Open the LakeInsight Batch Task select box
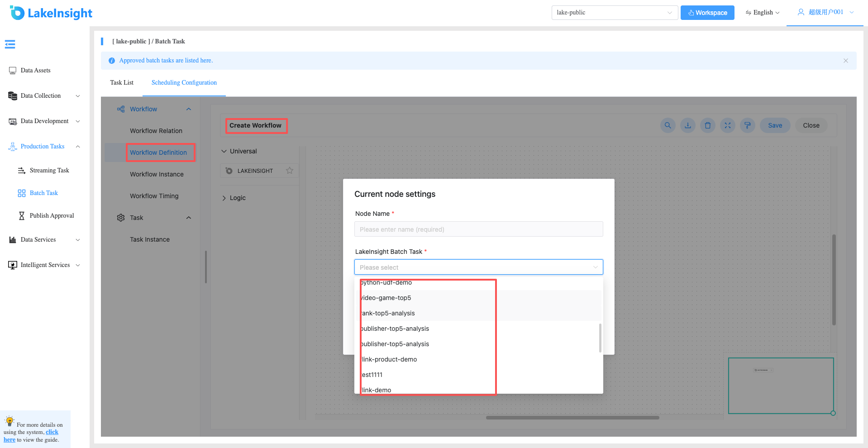Viewport: 868px width, 448px height. pyautogui.click(x=478, y=267)
